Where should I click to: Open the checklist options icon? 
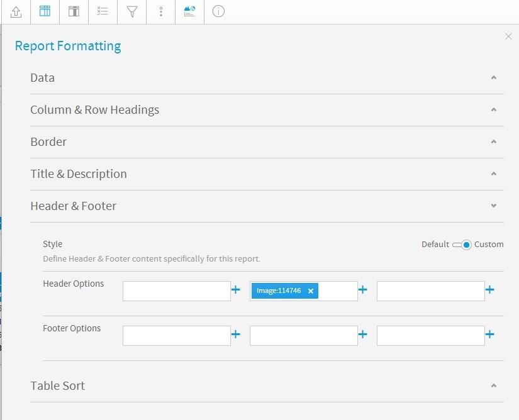point(103,11)
